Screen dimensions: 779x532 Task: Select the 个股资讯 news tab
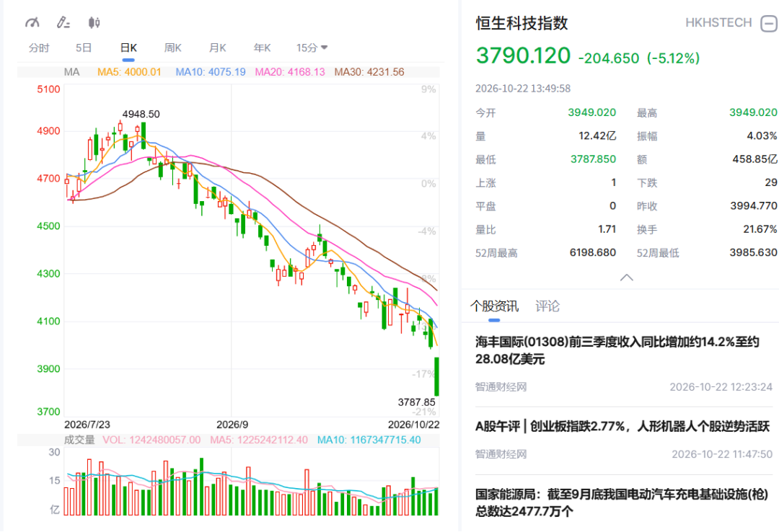tap(494, 306)
